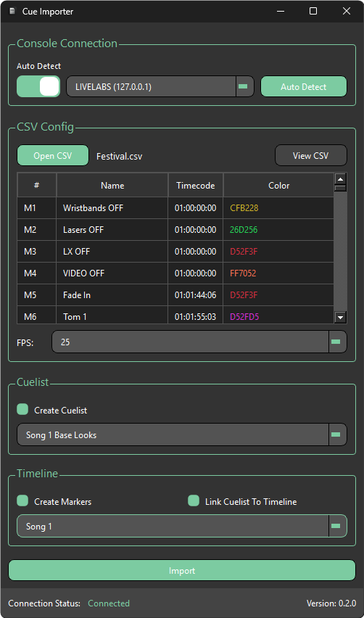Image resolution: width=364 pixels, height=618 pixels.
Task: Click the table's vertical scrollbar track
Action: (x=340, y=252)
